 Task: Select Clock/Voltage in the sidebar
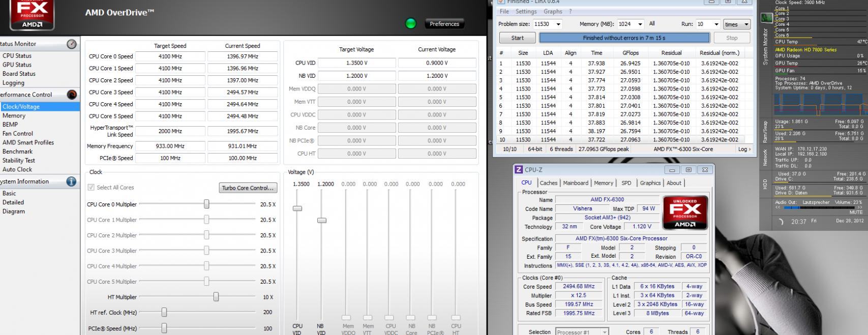pyautogui.click(x=40, y=107)
